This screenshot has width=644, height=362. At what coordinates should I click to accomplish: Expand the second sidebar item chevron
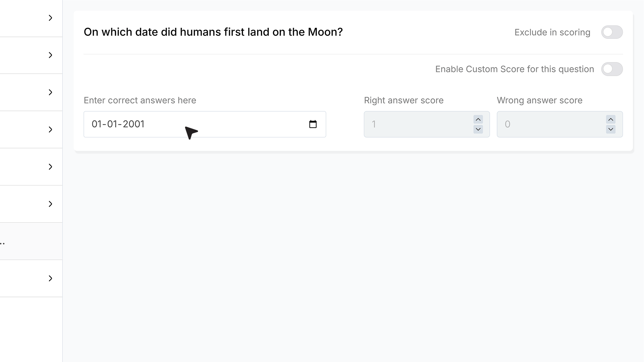point(50,55)
